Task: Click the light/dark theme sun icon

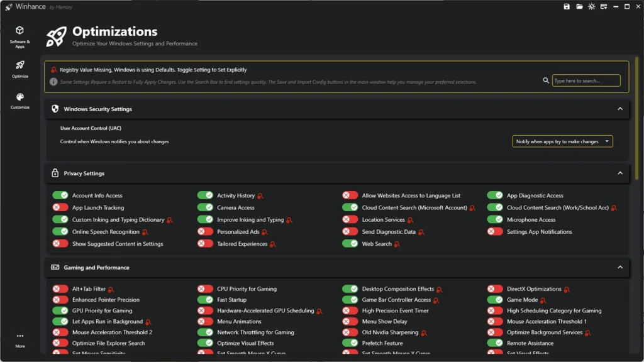Action: point(591,6)
